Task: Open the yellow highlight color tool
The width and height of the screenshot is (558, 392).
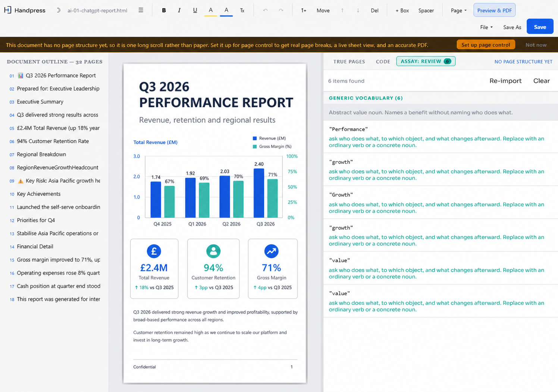Action: [211, 10]
